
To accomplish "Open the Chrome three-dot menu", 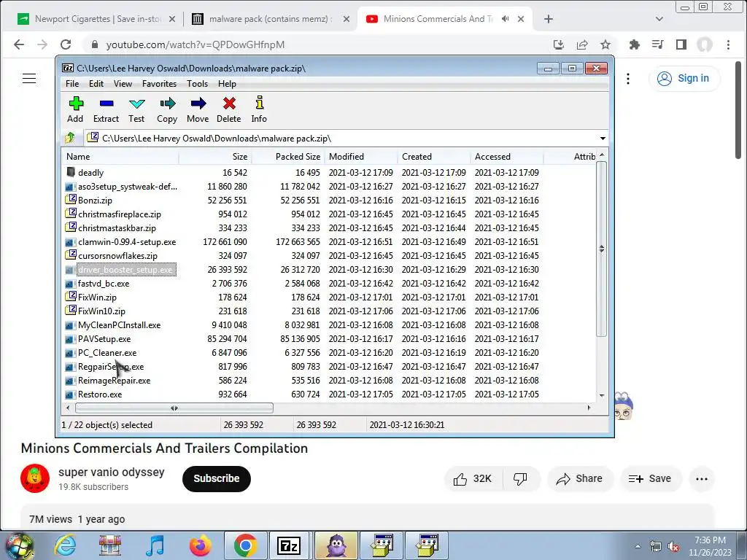I will 728,44.
